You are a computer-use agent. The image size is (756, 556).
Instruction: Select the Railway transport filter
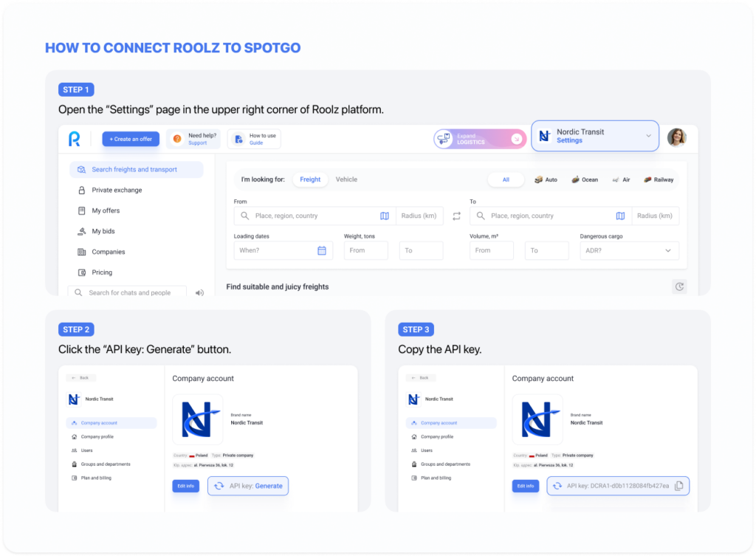[658, 179]
